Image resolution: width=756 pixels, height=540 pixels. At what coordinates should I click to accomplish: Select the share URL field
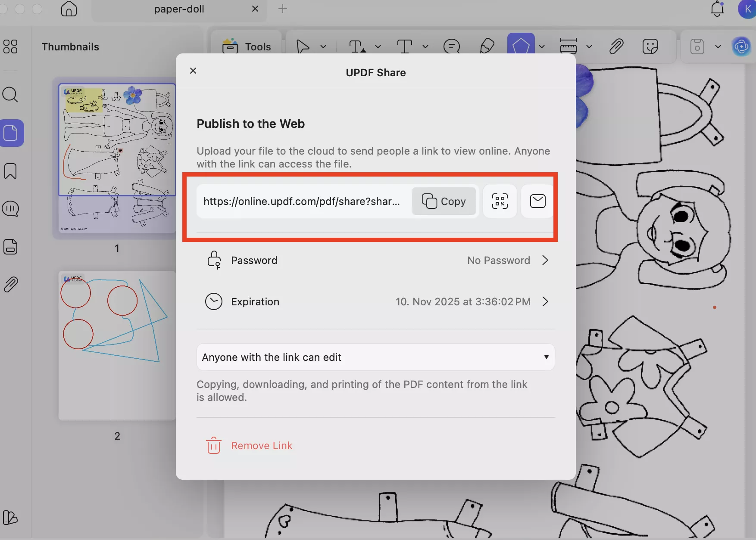(302, 201)
